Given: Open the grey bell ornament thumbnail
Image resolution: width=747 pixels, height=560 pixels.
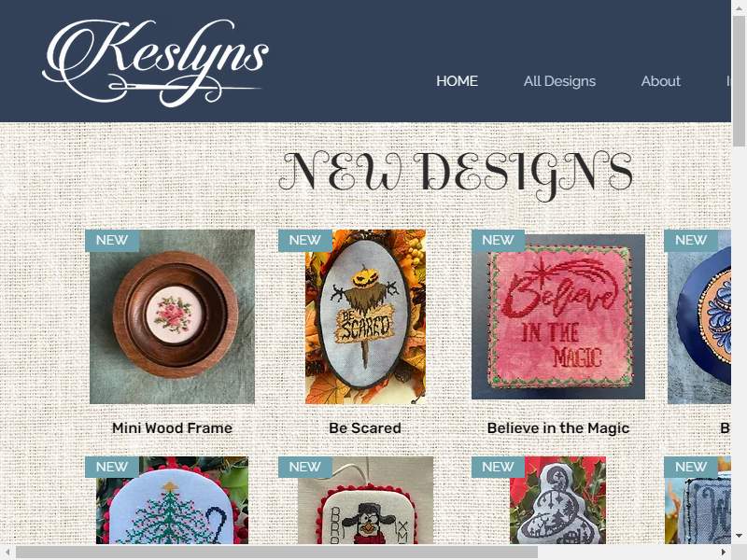Looking at the screenshot, I should [x=557, y=500].
